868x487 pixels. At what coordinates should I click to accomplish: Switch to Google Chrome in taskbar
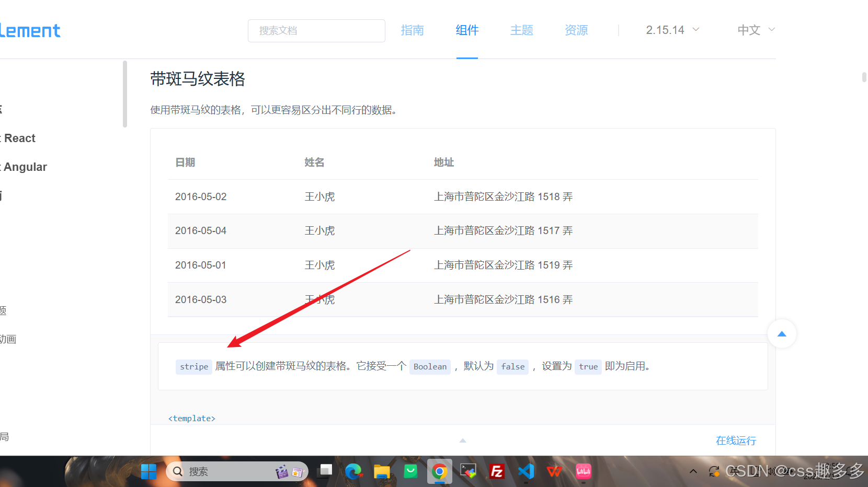coord(439,472)
